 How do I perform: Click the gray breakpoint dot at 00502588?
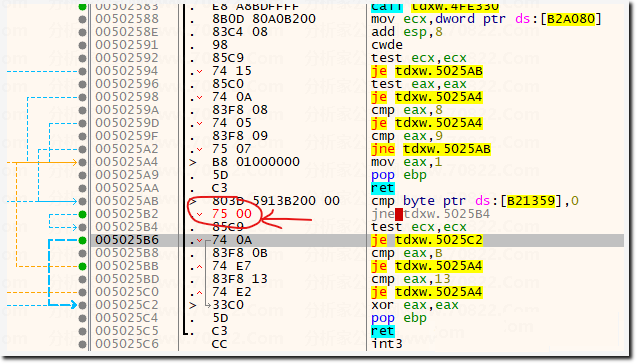coord(83,19)
